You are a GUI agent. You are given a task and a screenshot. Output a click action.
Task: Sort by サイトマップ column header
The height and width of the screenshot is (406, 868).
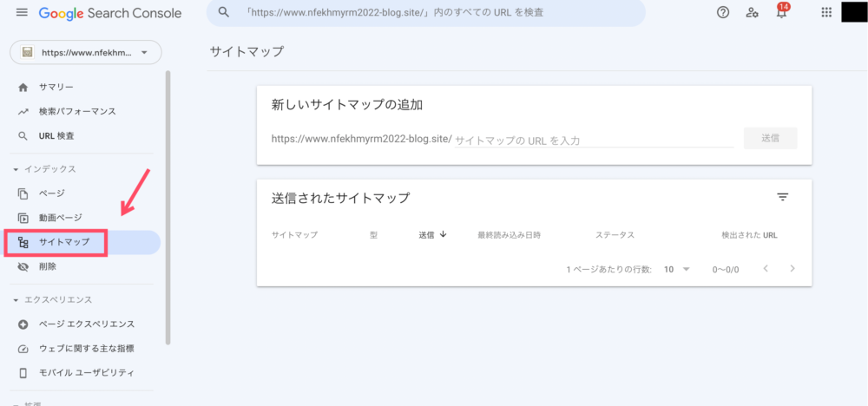pos(294,235)
